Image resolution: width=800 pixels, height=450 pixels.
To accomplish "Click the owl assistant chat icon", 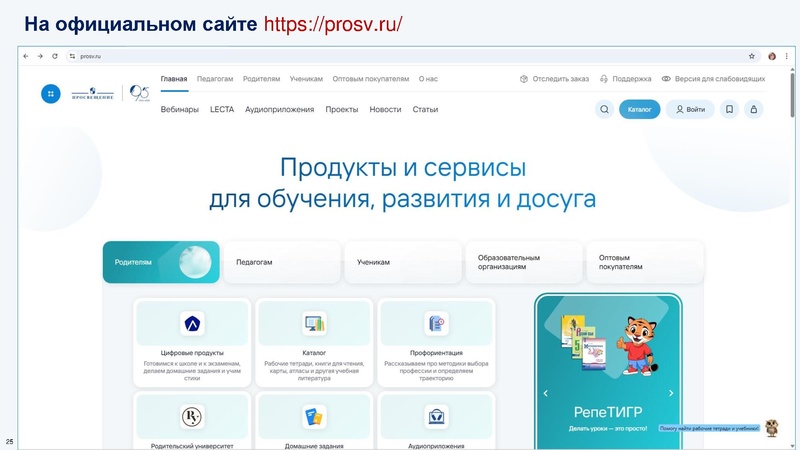I will (x=772, y=428).
